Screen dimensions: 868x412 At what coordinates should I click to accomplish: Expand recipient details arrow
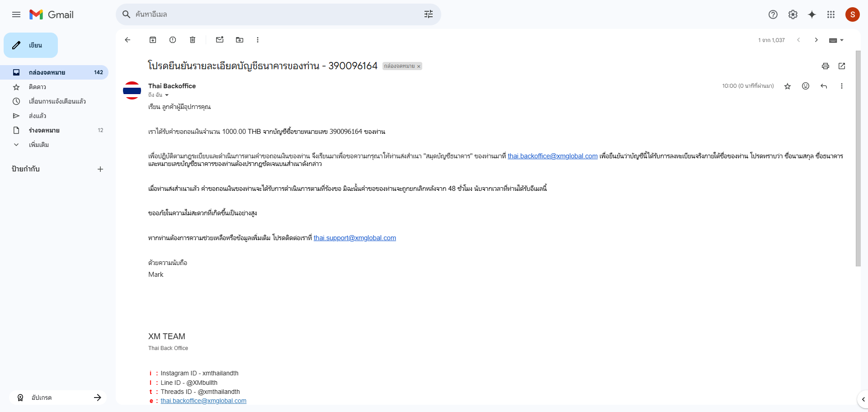(167, 95)
